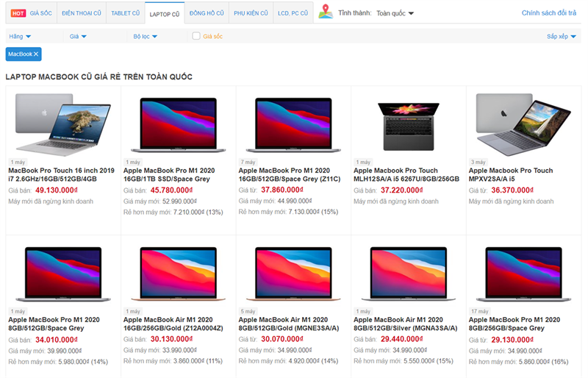Screen dimensions: 588x378
Task: Click the 17 máy stock badge
Action: [480, 311]
